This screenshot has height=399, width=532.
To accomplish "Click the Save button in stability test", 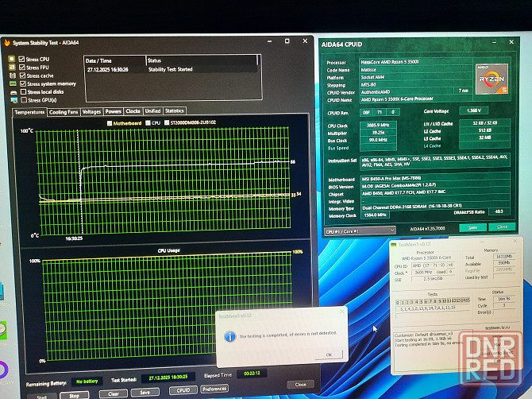I will (x=145, y=392).
